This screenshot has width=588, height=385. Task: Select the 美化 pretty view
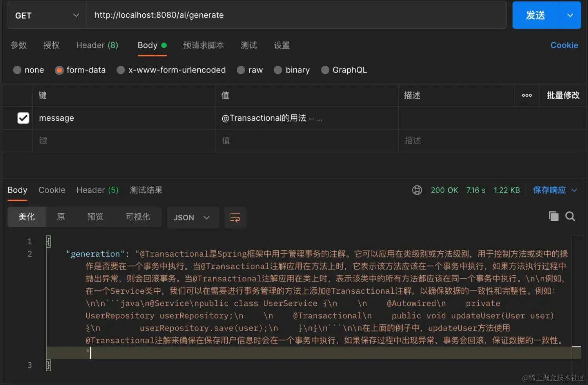coord(27,217)
